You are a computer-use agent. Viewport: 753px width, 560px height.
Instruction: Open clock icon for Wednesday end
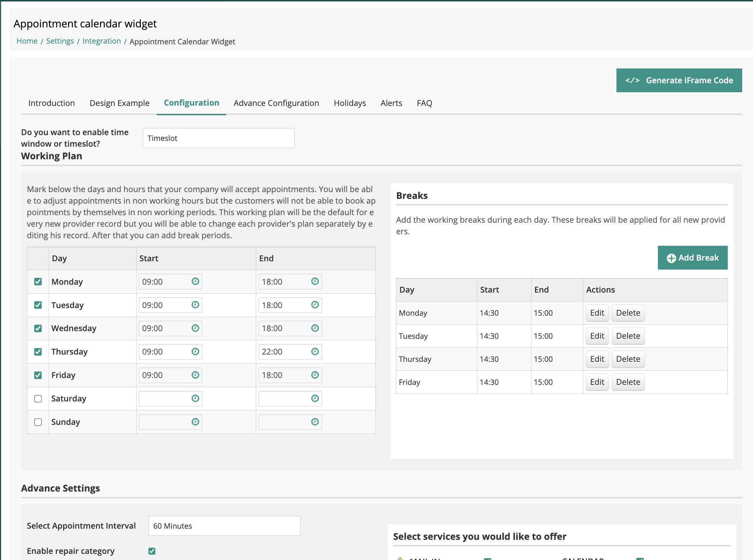tap(315, 328)
